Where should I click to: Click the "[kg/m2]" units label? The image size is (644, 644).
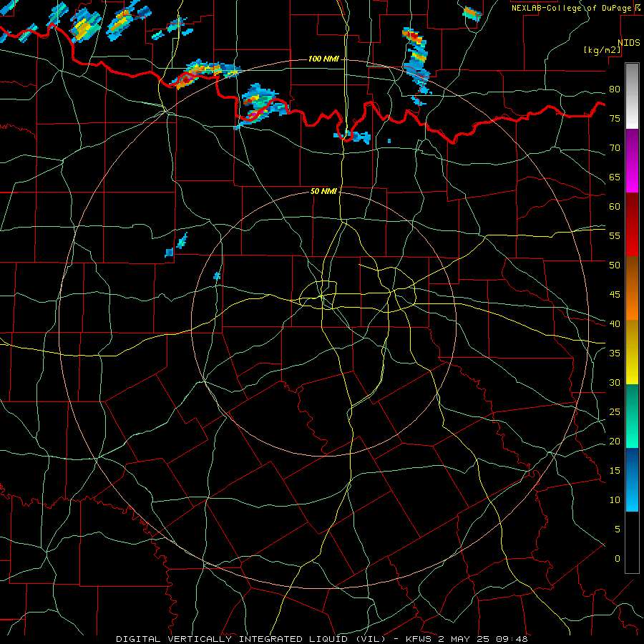click(x=602, y=50)
